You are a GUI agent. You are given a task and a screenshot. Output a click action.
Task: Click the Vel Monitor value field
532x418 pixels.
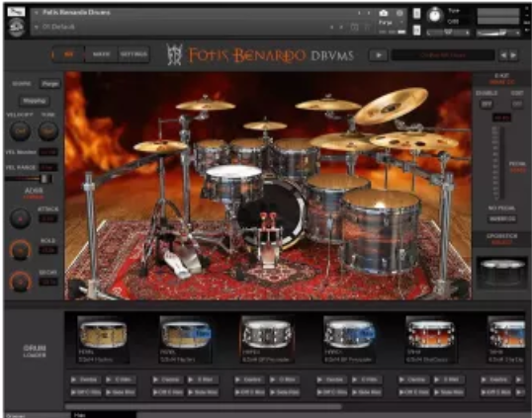pyautogui.click(x=47, y=152)
